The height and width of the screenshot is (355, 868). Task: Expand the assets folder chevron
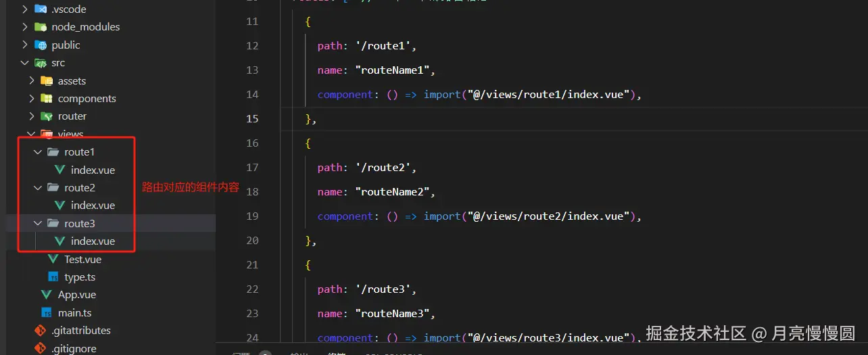[32, 80]
